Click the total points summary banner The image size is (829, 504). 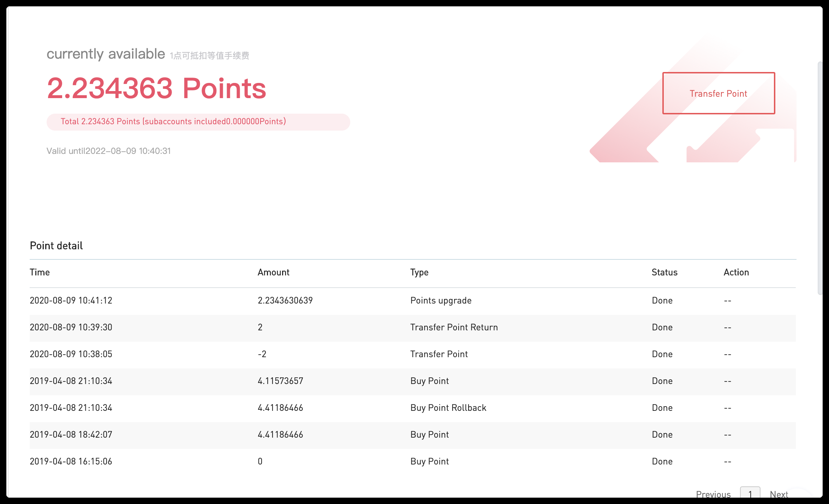point(198,122)
